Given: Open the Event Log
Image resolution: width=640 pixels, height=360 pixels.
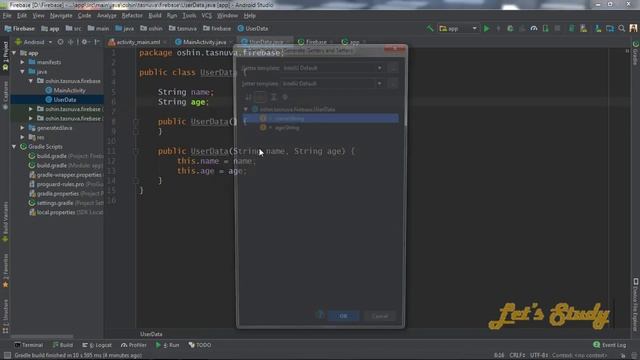Looking at the screenshot, I should pos(609,345).
